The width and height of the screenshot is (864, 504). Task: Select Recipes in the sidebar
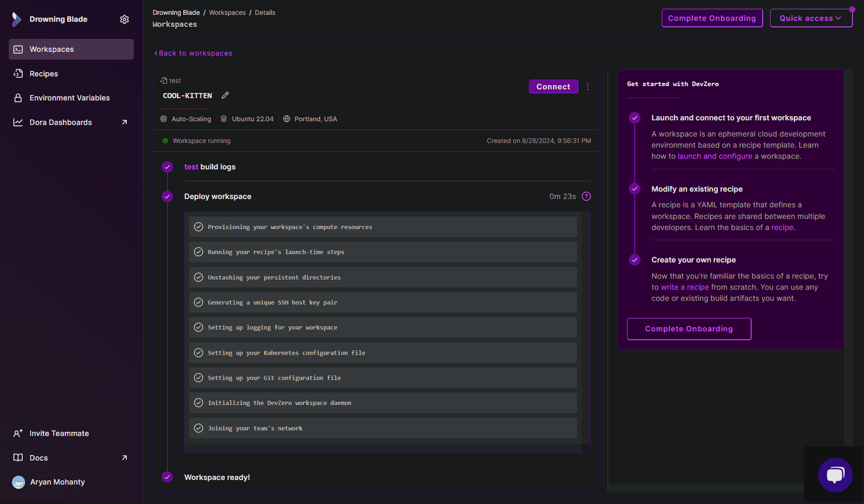tap(44, 74)
